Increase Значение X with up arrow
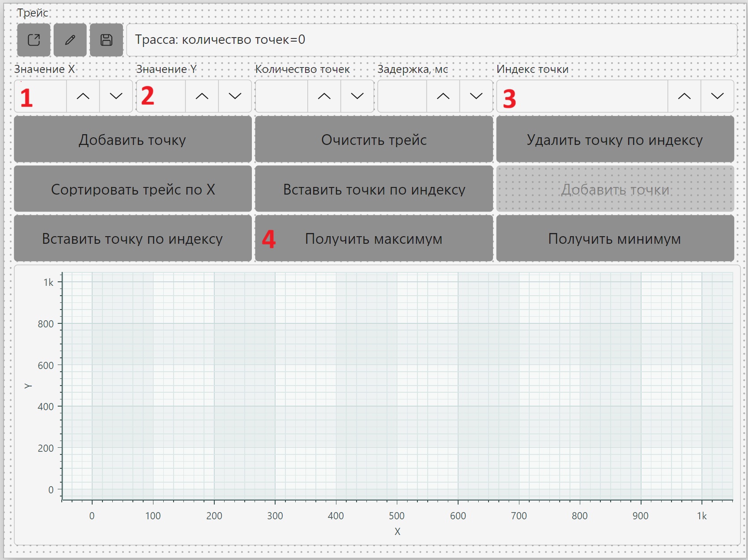 coord(83,96)
